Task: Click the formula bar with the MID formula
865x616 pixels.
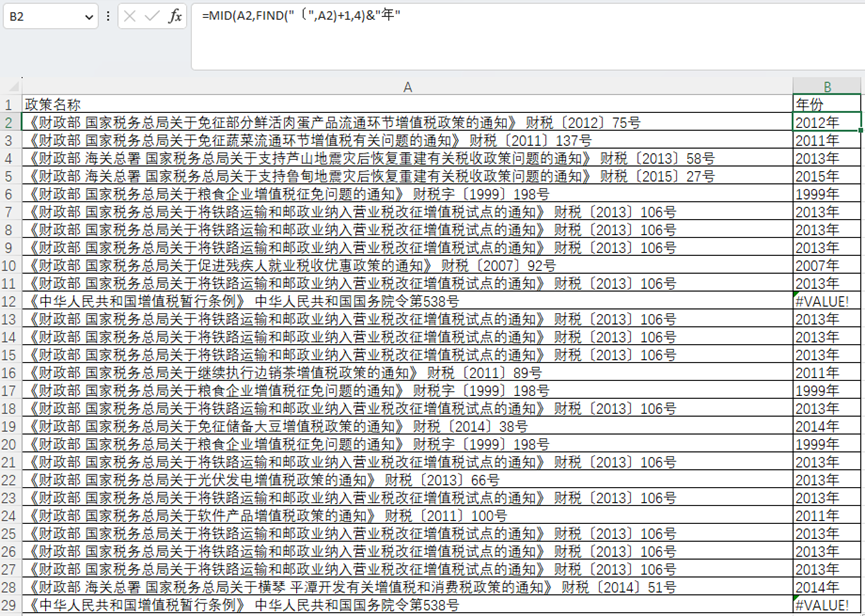Action: coord(528,36)
